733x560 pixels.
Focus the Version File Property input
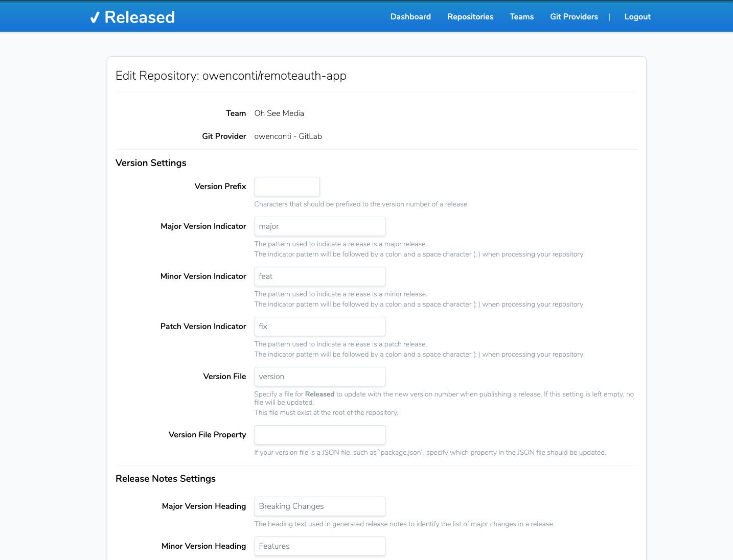[320, 435]
